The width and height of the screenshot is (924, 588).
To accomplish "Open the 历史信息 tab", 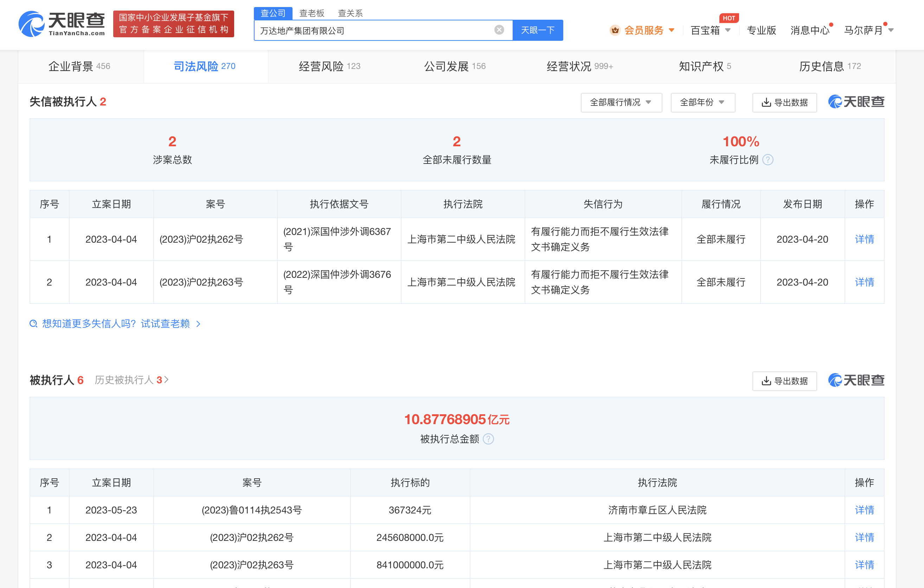I will point(830,66).
